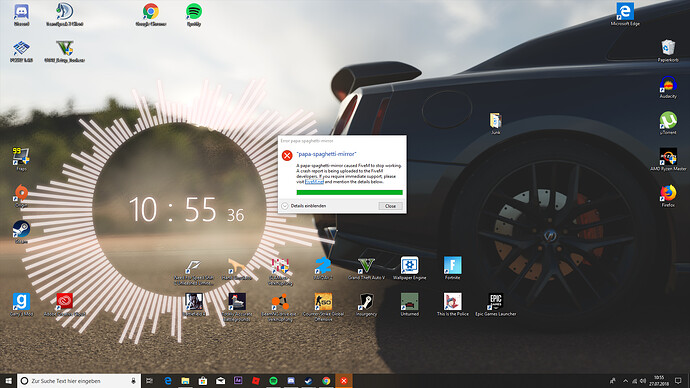Open Totally Accurate Battlegrounds shortcut

[237, 307]
